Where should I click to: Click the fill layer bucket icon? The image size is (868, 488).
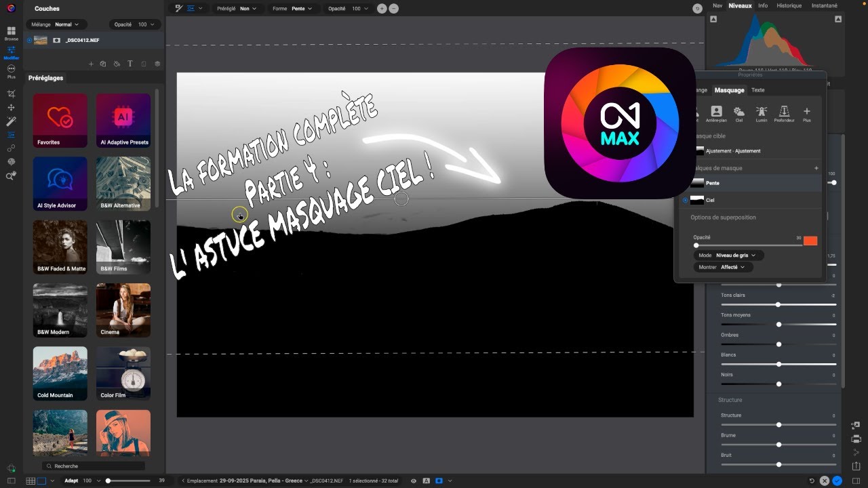point(117,64)
